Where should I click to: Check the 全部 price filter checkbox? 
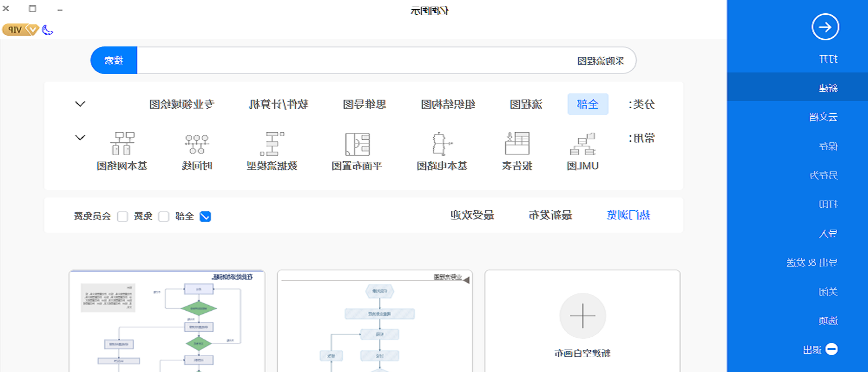click(x=205, y=216)
